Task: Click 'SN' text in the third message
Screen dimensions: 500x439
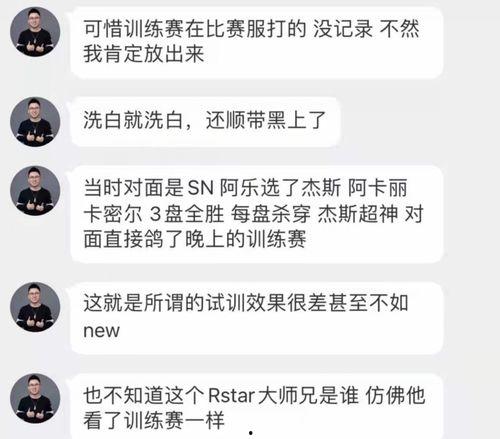Action: 200,188
